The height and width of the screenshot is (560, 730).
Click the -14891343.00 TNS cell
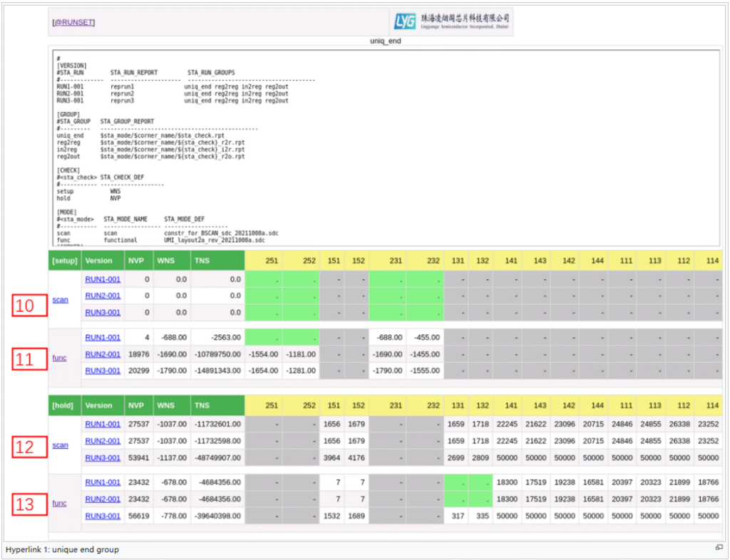217,370
